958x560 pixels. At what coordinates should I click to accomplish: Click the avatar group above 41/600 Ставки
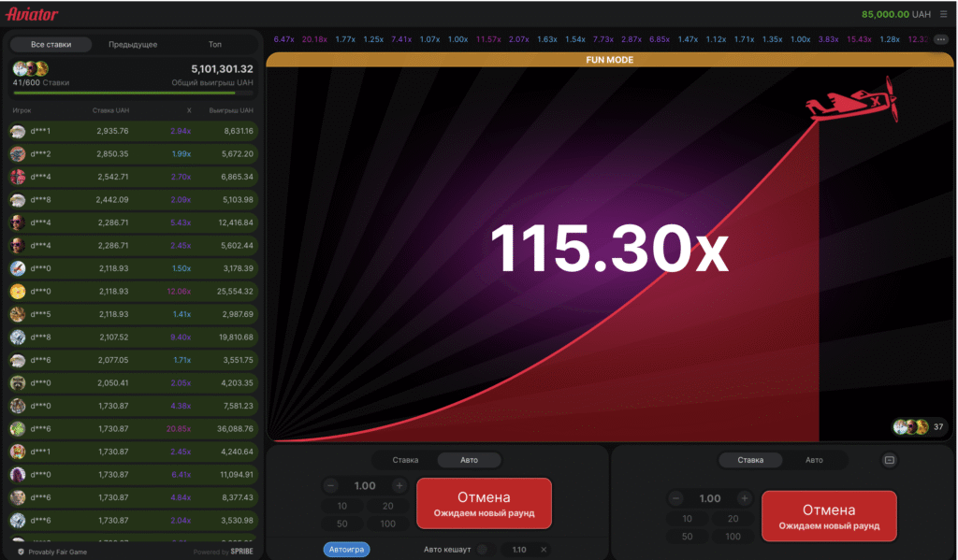click(x=31, y=68)
